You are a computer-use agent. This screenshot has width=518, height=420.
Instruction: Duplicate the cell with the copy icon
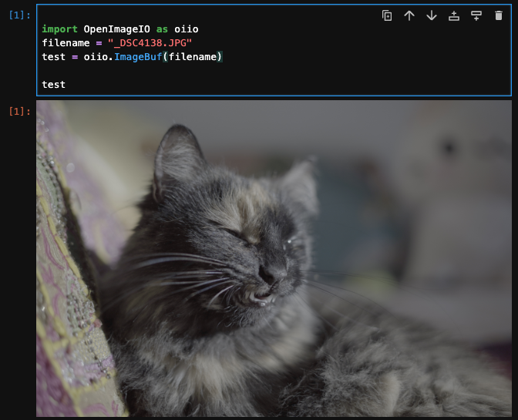[x=387, y=15]
